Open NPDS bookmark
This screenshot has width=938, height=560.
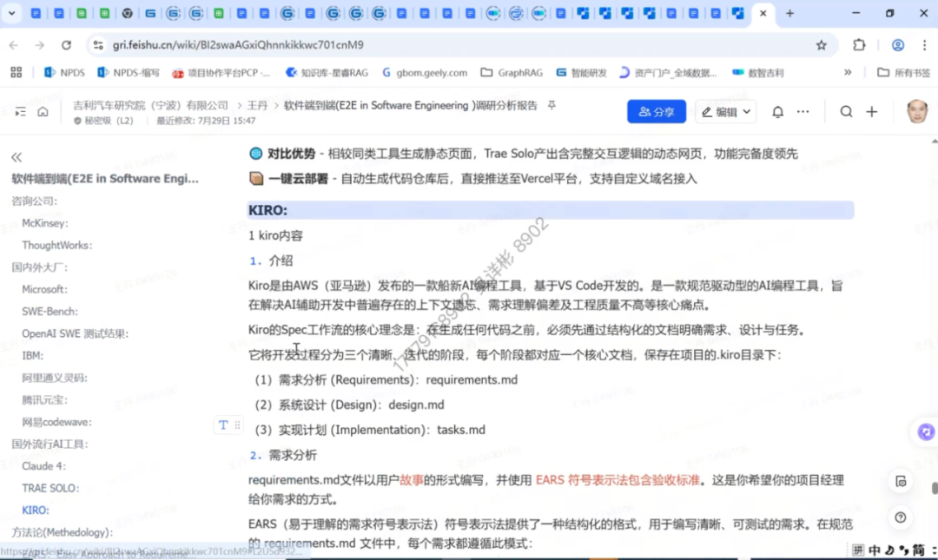(64, 72)
